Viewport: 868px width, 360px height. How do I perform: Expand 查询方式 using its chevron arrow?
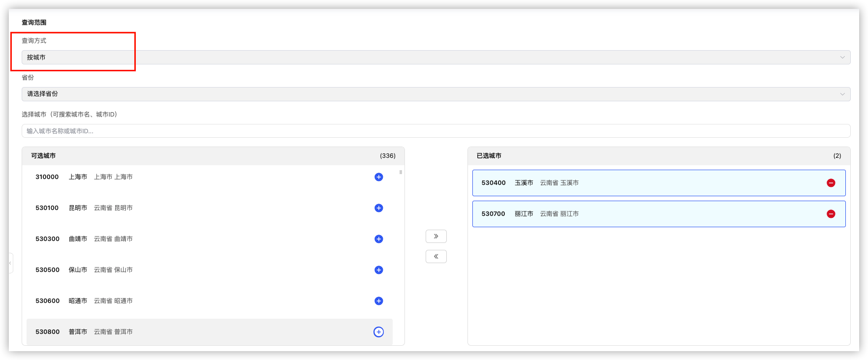(x=842, y=58)
